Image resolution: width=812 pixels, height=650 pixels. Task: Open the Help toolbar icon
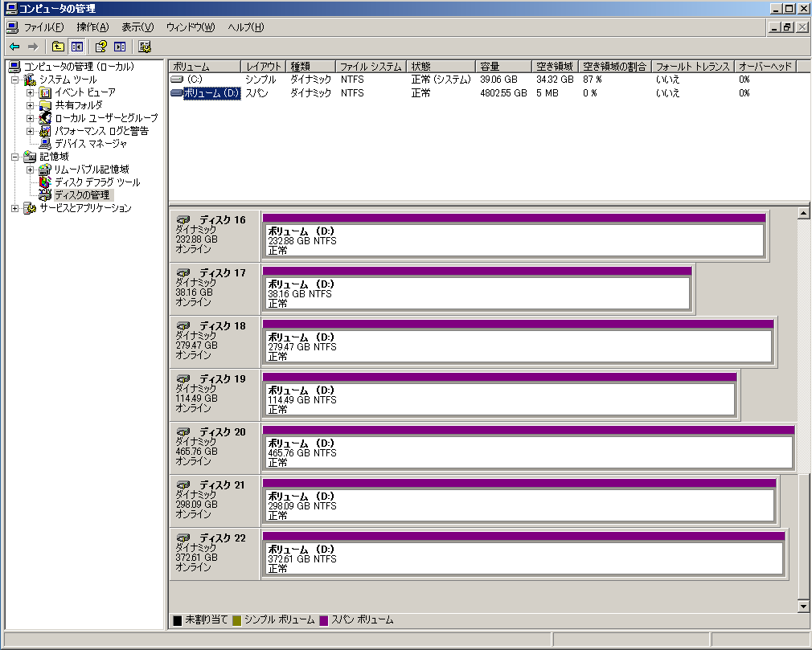pos(101,47)
